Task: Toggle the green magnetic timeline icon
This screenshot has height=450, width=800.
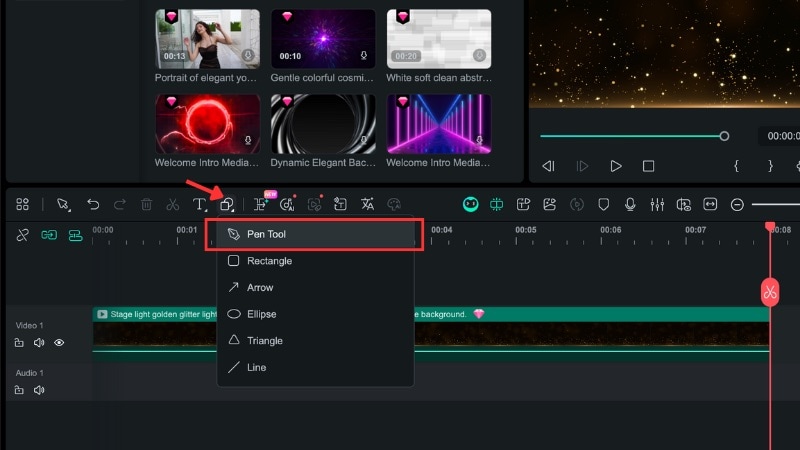Action: click(76, 235)
